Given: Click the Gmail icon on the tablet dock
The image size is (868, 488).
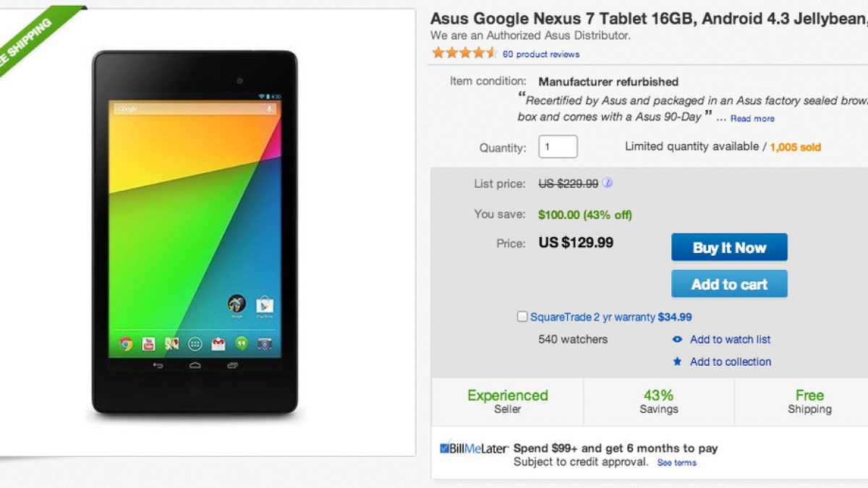Looking at the screenshot, I should coord(218,343).
